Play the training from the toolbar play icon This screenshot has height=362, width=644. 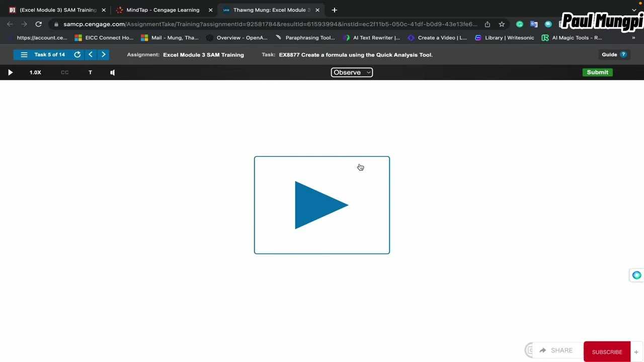(x=10, y=72)
